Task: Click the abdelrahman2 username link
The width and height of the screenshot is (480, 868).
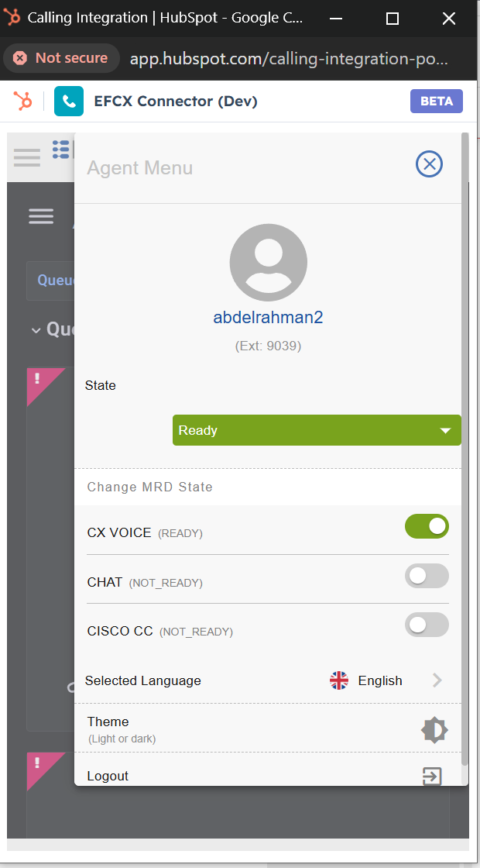Action: (268, 318)
